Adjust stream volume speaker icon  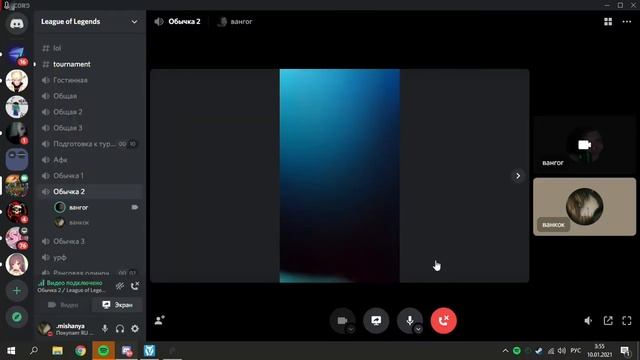588,321
